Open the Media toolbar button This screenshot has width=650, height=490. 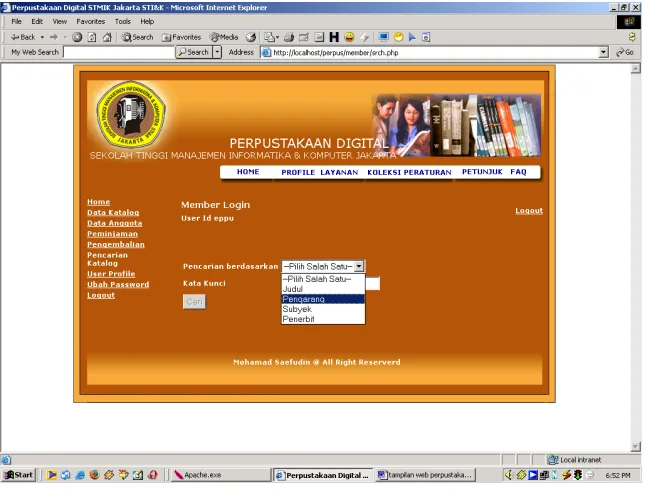224,37
